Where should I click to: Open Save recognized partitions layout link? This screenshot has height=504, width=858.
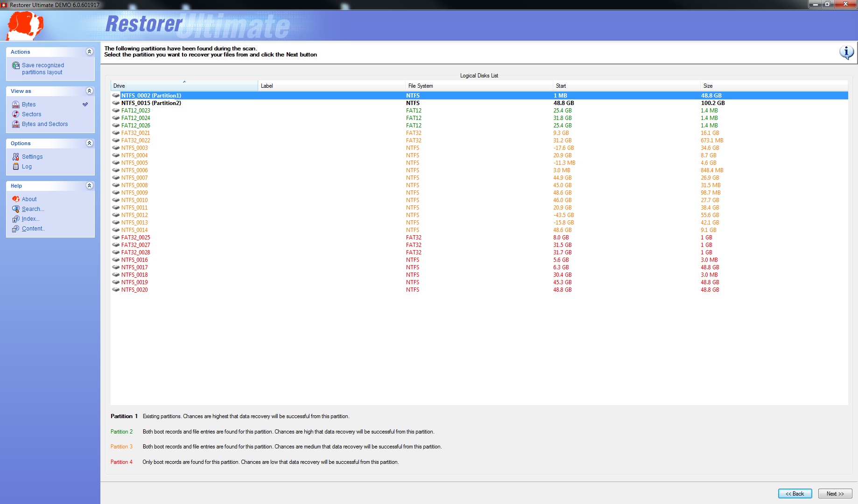tap(43, 69)
